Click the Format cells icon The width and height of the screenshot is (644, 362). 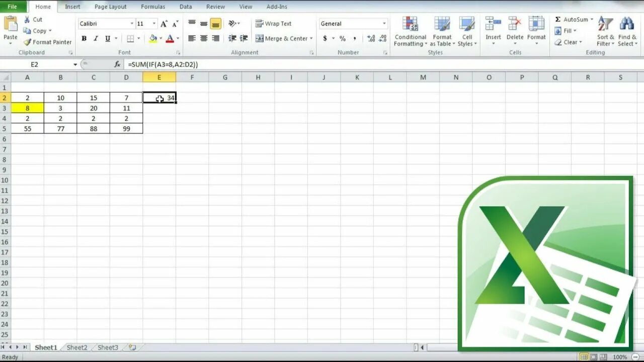[x=536, y=24]
